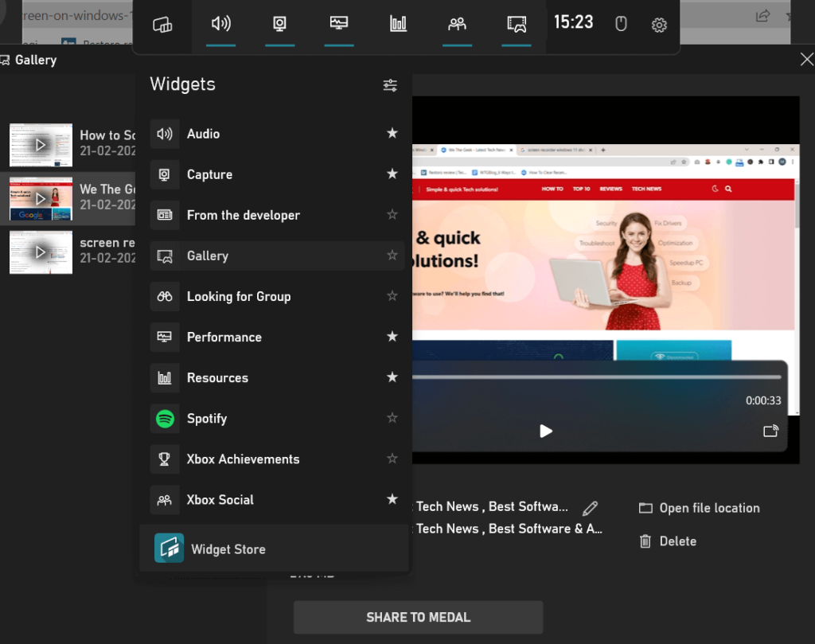This screenshot has width=815, height=644.
Task: Open the Widget Store
Action: click(x=274, y=548)
